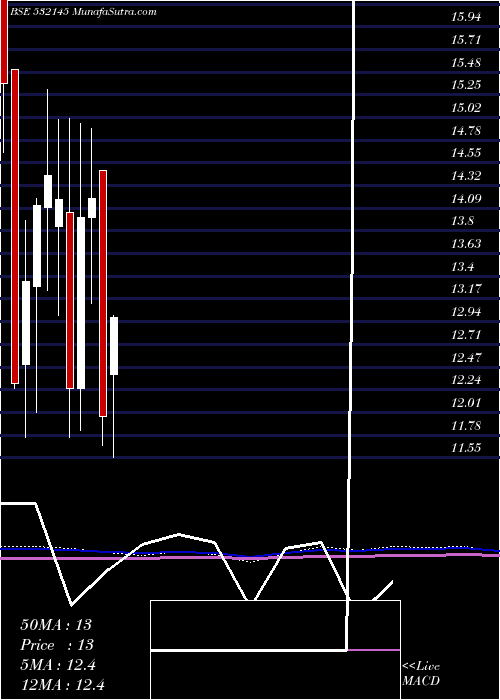Select the last white candlestick near 12.71
Screen dimensions: 500x700
[114, 346]
